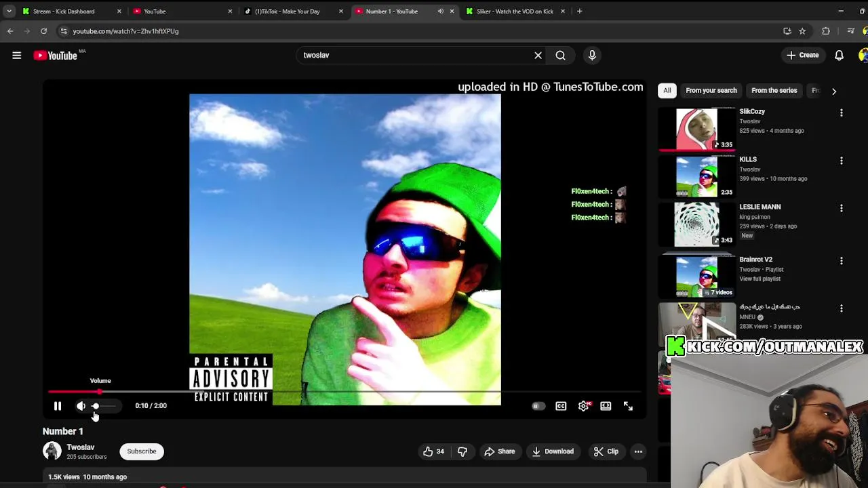The width and height of the screenshot is (868, 488).
Task: Open the tab search dropdown arrow
Action: (9, 12)
